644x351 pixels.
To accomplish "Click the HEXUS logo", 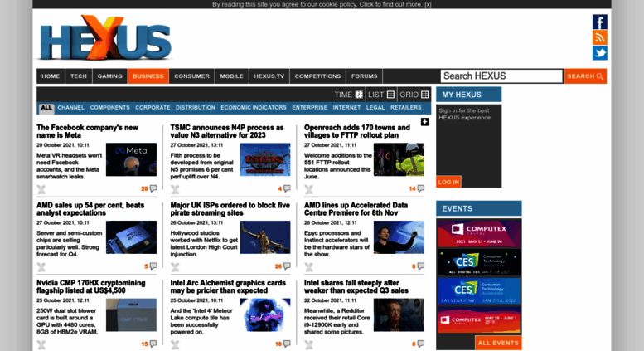I will pyautogui.click(x=105, y=38).
